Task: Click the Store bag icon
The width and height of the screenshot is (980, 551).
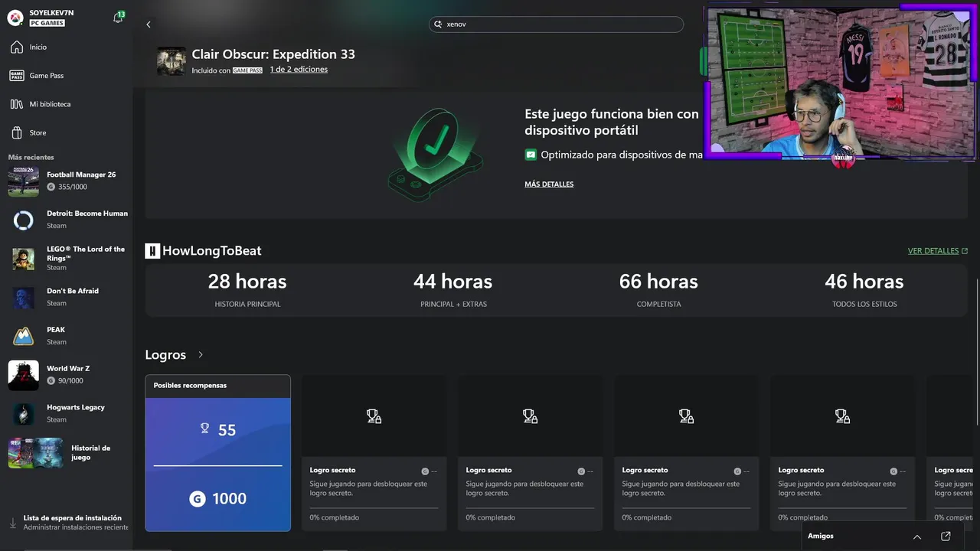Action: 16,132
